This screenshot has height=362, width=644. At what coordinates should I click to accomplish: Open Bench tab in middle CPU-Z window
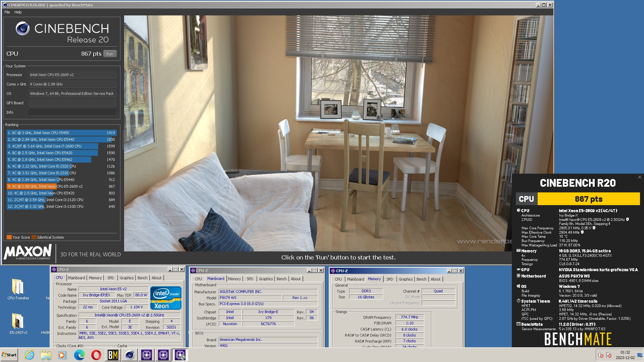(x=282, y=279)
